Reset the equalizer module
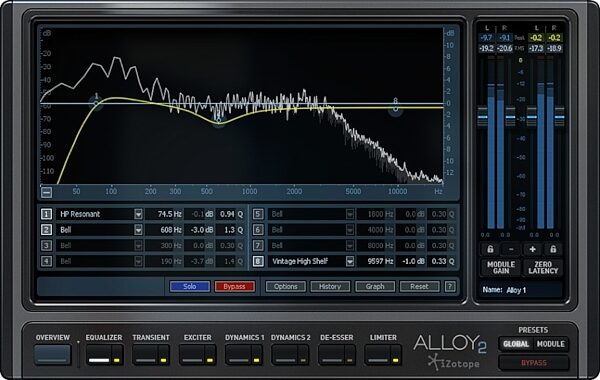This screenshot has width=600, height=380. click(x=419, y=286)
